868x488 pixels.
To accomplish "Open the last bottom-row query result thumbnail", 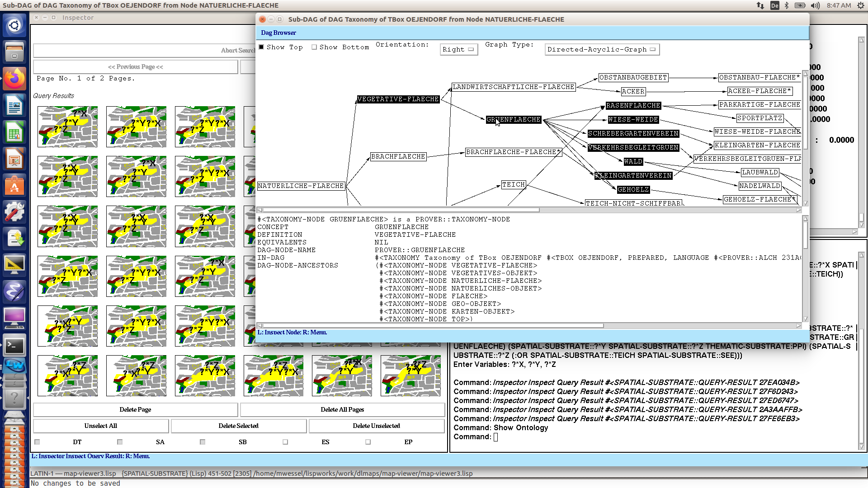I will coord(410,375).
